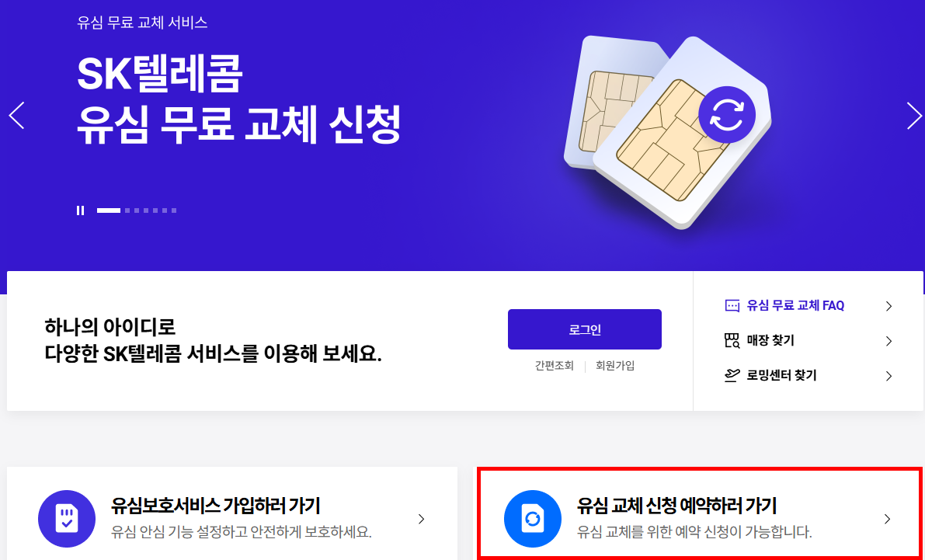Open the 회원가입 link
The height and width of the screenshot is (560, 925).
[x=615, y=366]
